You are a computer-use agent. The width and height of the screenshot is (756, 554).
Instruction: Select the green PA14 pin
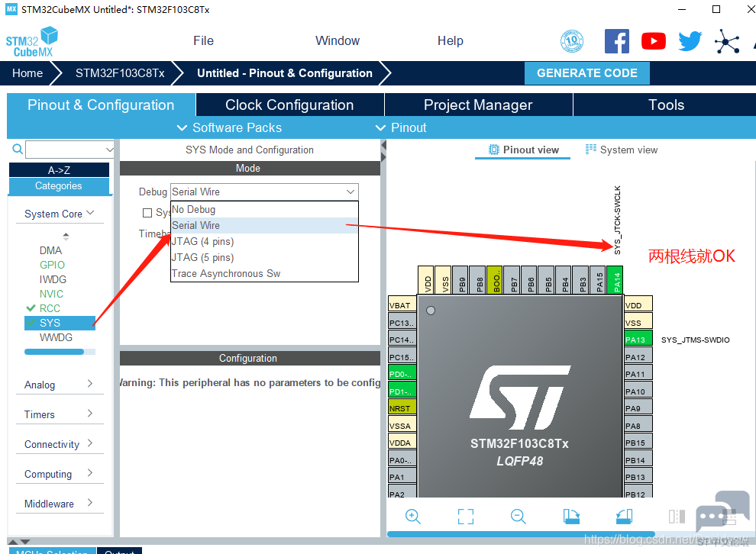[x=615, y=280]
